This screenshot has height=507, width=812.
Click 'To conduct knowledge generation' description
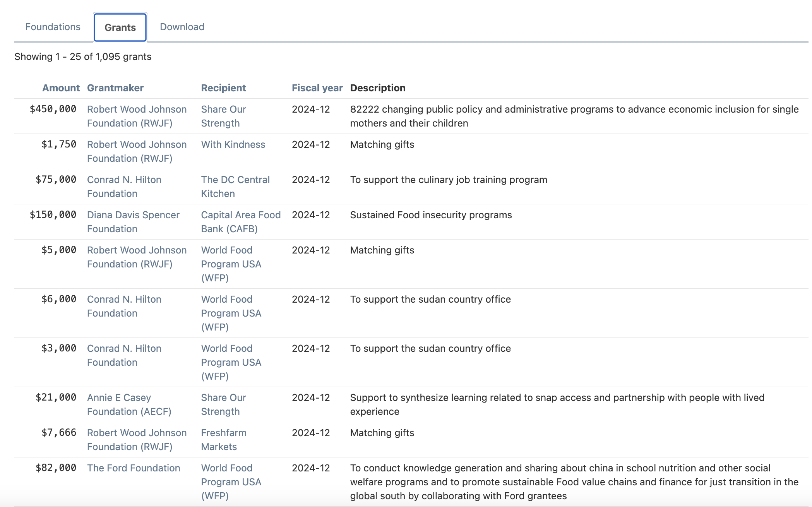(x=574, y=482)
